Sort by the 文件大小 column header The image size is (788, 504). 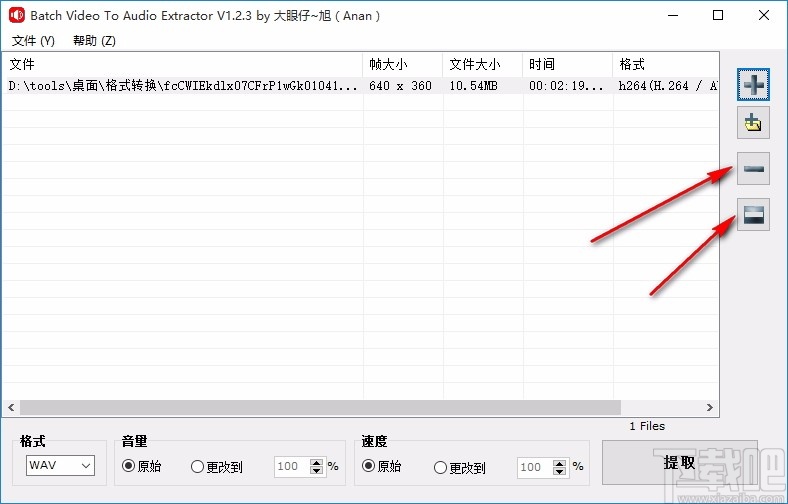coord(482,64)
